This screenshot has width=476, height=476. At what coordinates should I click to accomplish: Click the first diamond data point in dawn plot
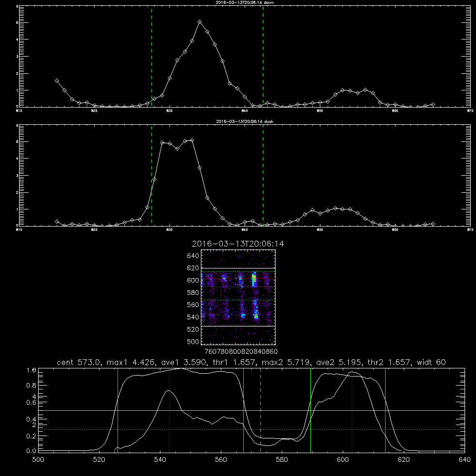coord(57,81)
